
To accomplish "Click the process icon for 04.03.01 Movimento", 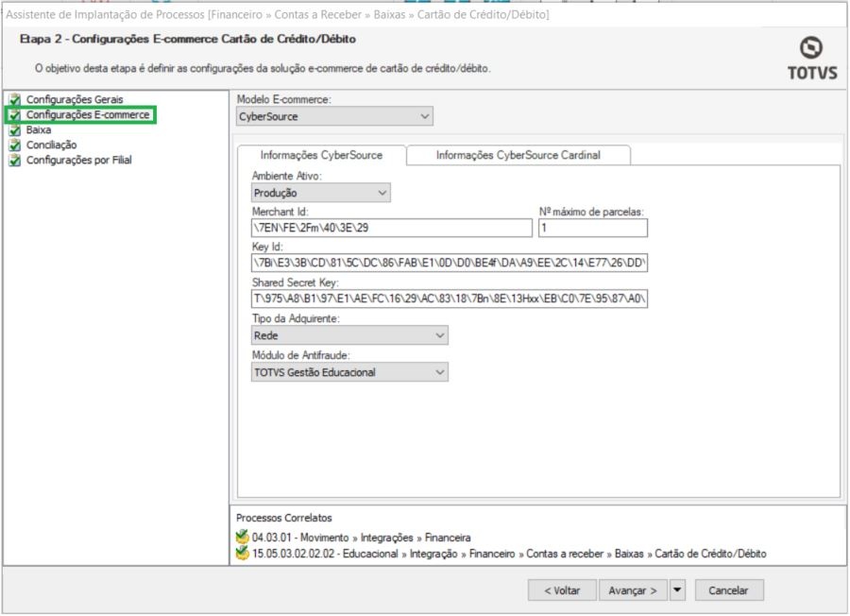I will [x=243, y=537].
